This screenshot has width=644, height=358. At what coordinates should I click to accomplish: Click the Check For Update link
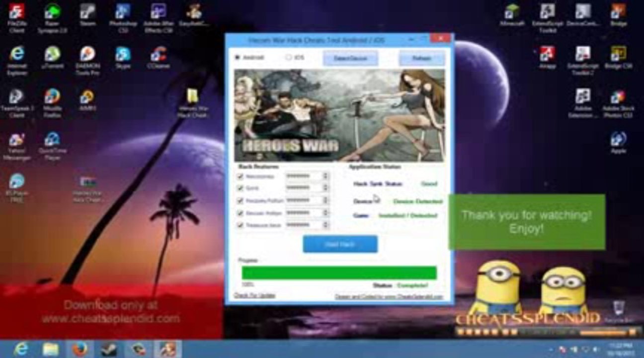coord(254,295)
